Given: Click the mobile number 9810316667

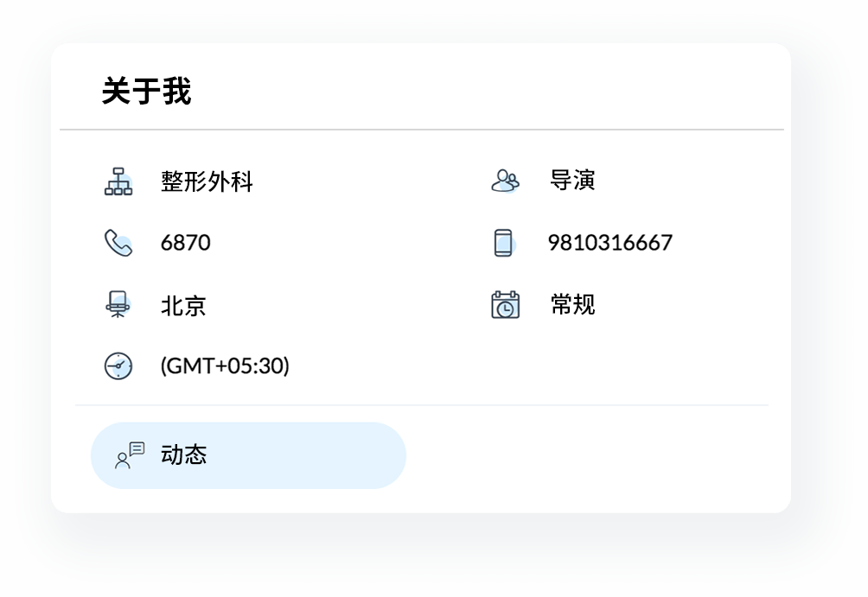Looking at the screenshot, I should [x=610, y=243].
